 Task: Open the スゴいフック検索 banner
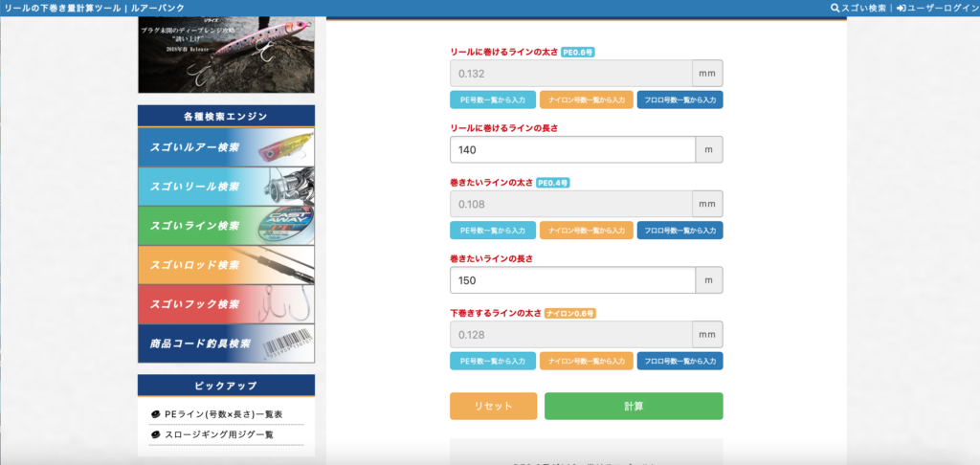(x=226, y=304)
